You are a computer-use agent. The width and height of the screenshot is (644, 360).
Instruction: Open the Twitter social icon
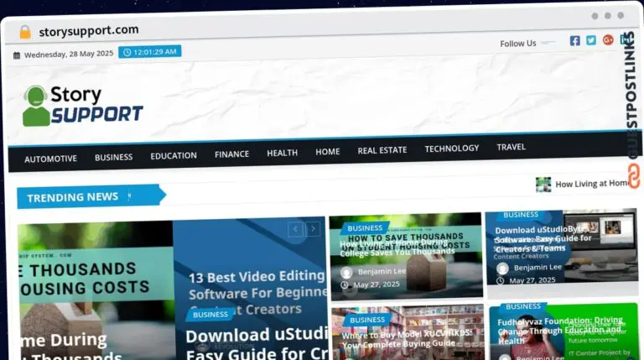[x=591, y=40]
